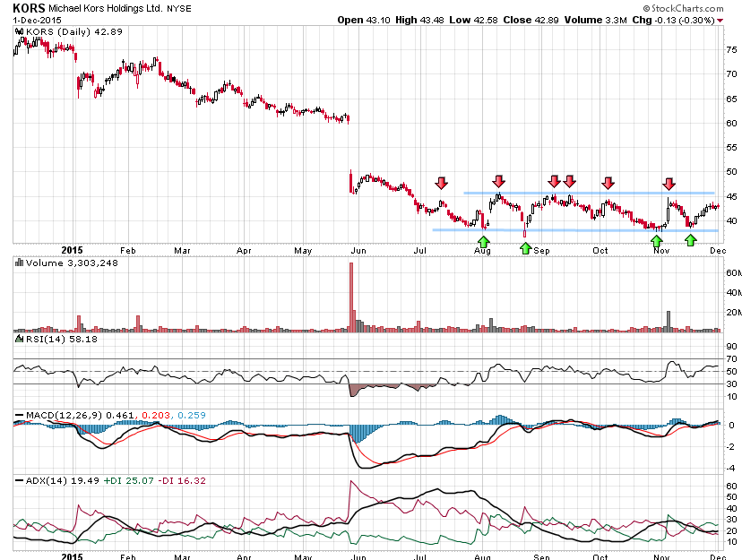Click the 75 label on the price axis
The width and height of the screenshot is (742, 560).
(731, 49)
